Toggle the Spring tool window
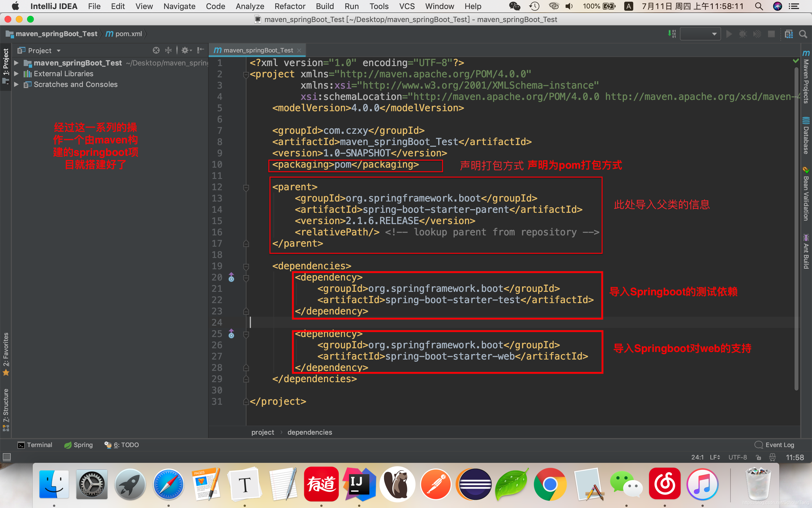This screenshot has height=508, width=812. tap(78, 445)
